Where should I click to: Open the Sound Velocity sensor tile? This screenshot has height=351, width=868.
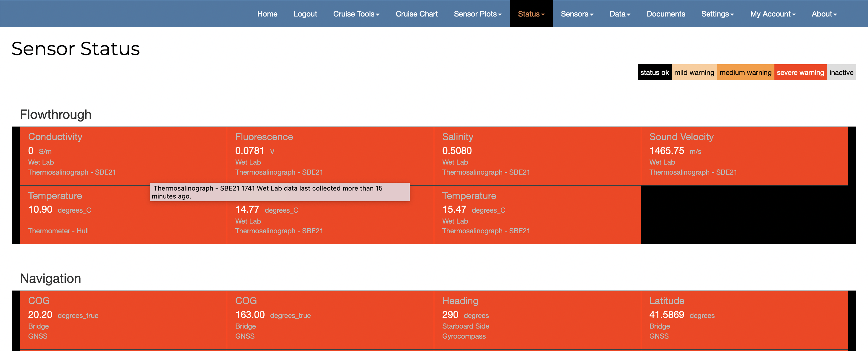pyautogui.click(x=744, y=155)
